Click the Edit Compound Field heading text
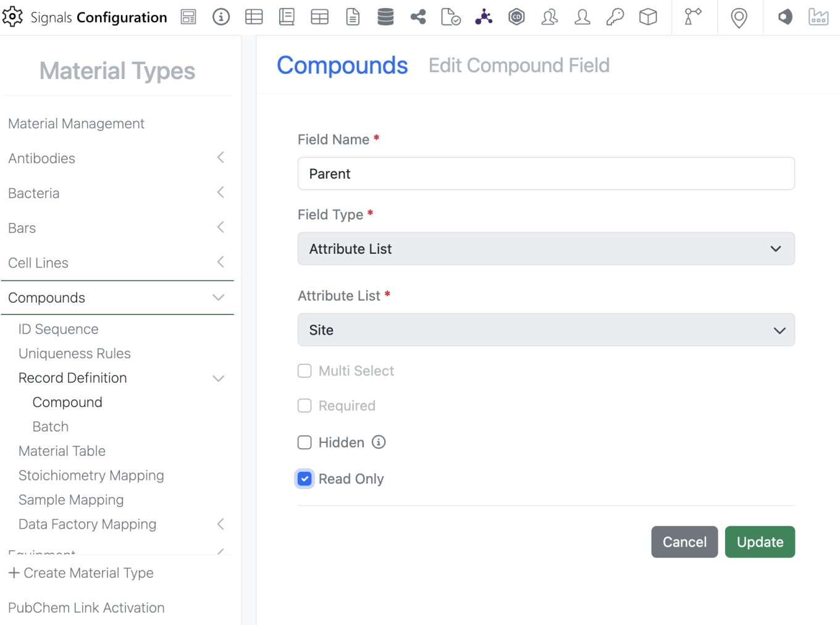 (x=519, y=65)
